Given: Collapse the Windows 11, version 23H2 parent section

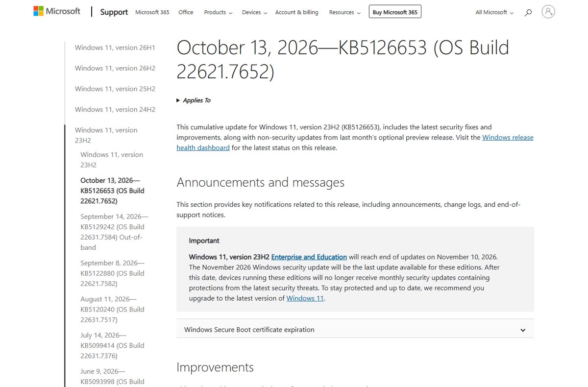Looking at the screenshot, I should point(106,135).
